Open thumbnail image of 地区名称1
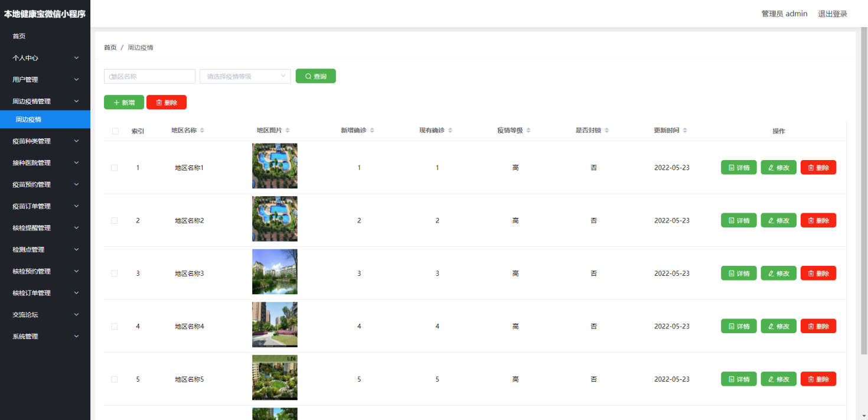 pos(275,166)
